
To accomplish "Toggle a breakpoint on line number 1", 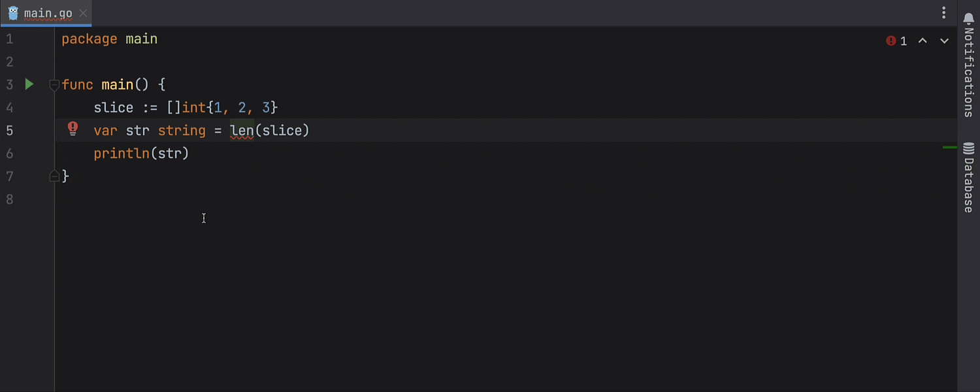I will [10, 39].
